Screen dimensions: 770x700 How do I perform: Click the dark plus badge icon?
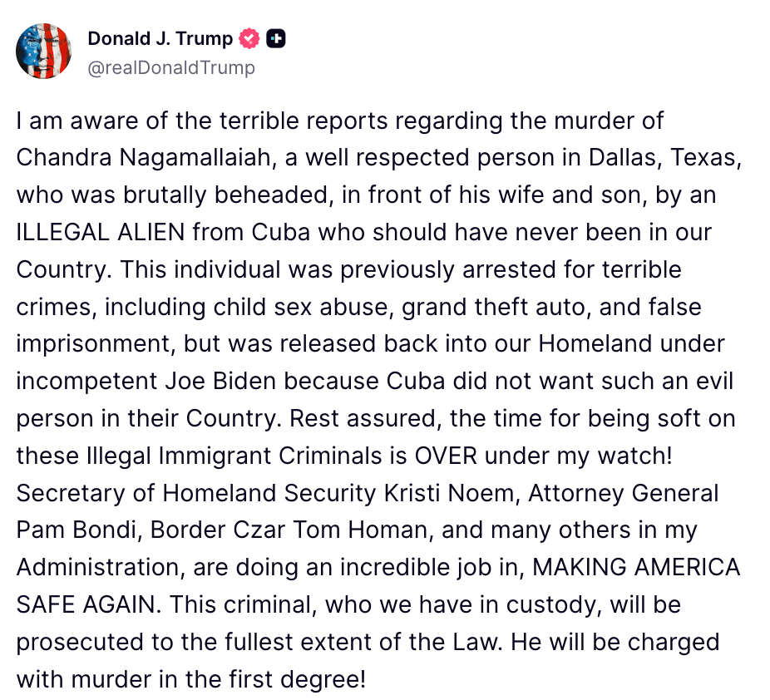(276, 39)
